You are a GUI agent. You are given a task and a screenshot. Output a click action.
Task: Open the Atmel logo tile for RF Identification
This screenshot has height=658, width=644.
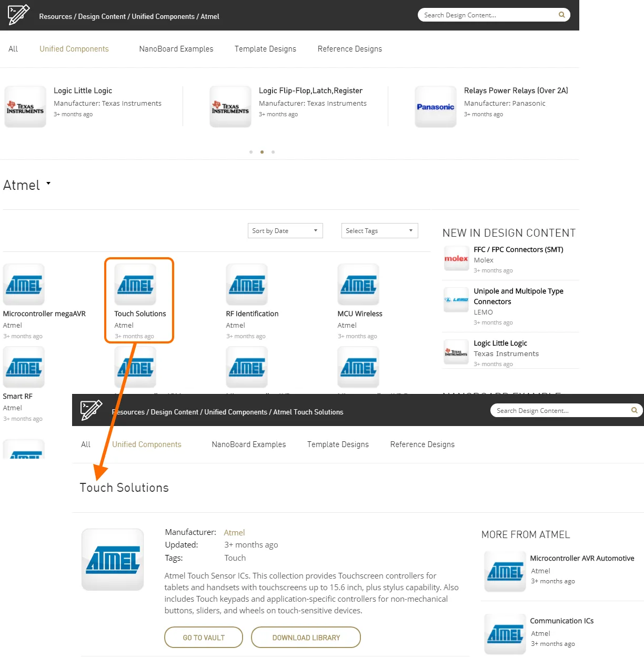[247, 285]
